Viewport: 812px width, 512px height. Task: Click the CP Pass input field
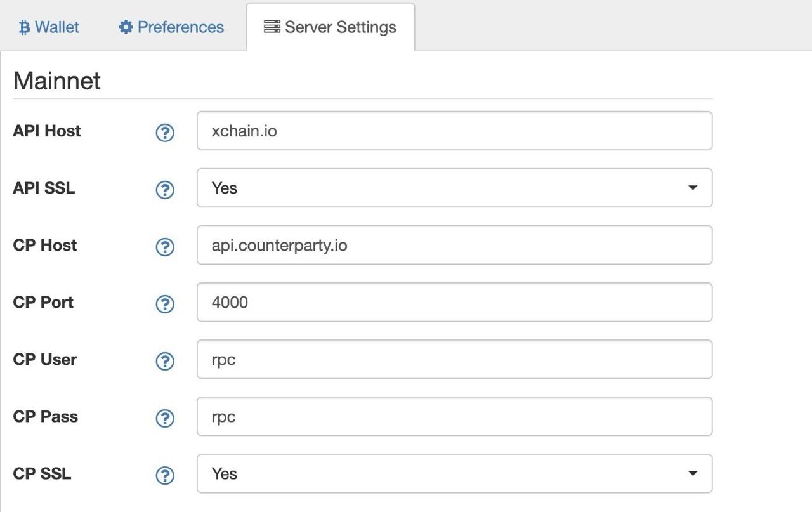(x=454, y=416)
